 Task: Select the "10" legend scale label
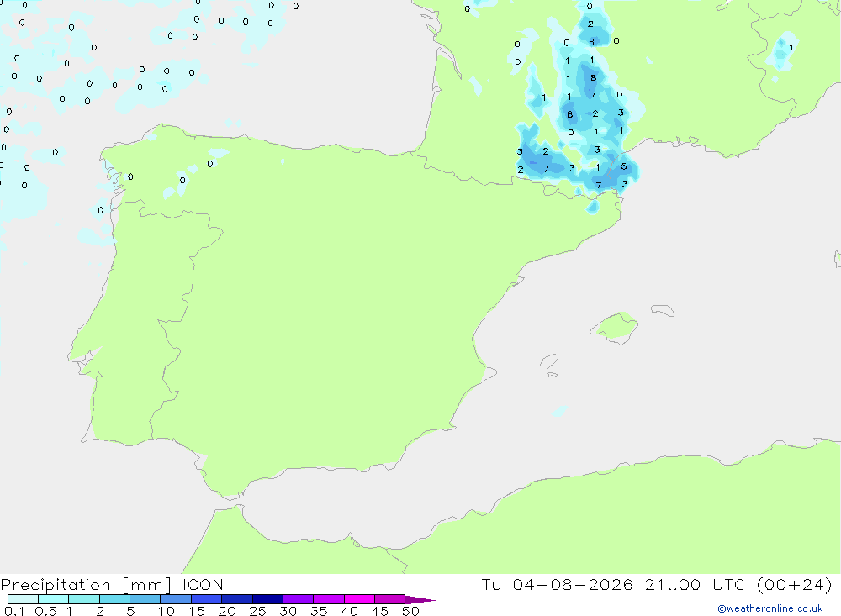167,611
